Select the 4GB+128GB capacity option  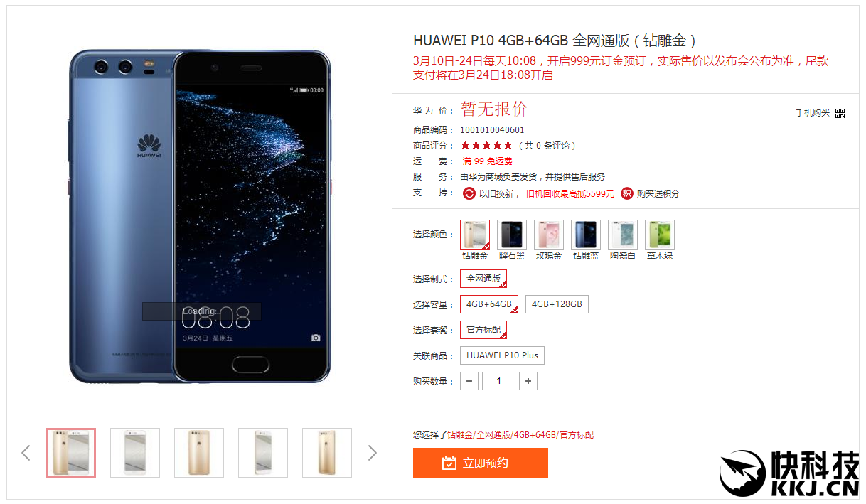pyautogui.click(x=557, y=304)
